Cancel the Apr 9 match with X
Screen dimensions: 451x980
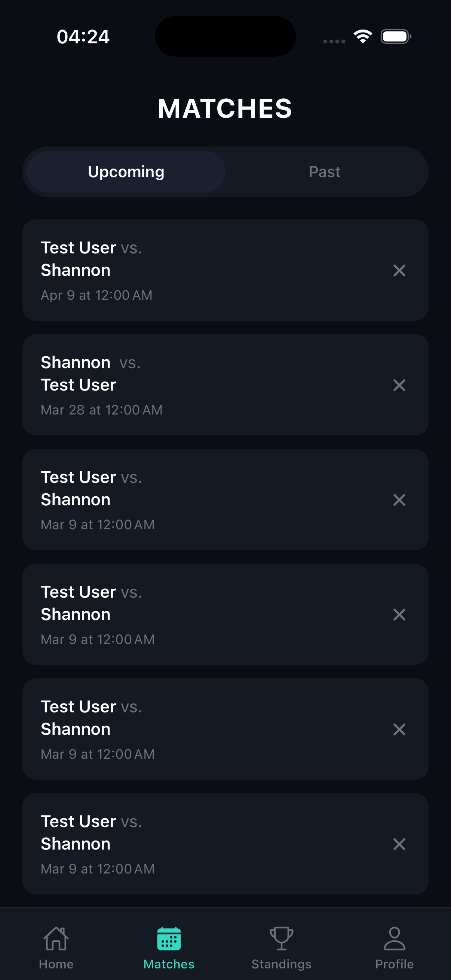click(399, 271)
